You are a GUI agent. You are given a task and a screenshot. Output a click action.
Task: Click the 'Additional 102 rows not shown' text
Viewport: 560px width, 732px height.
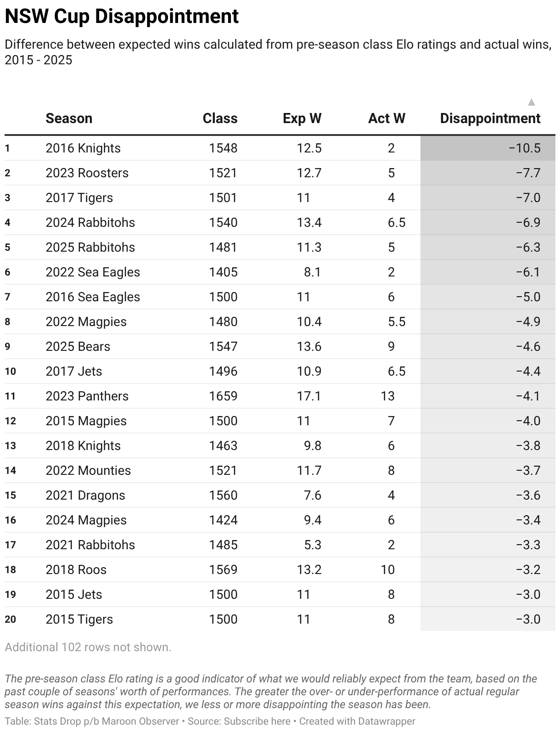coord(88,647)
